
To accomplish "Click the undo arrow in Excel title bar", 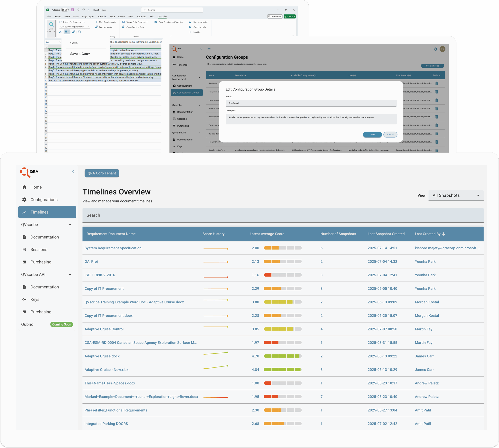I will (x=78, y=10).
